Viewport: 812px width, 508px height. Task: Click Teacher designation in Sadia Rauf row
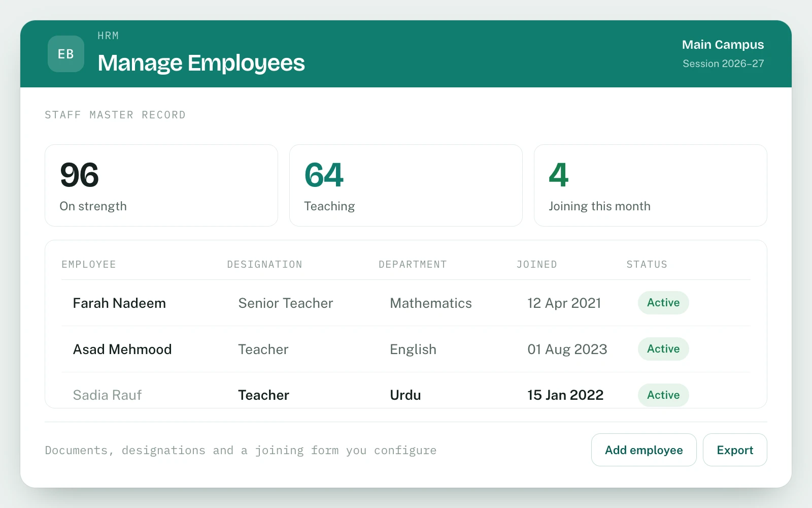pyautogui.click(x=264, y=395)
